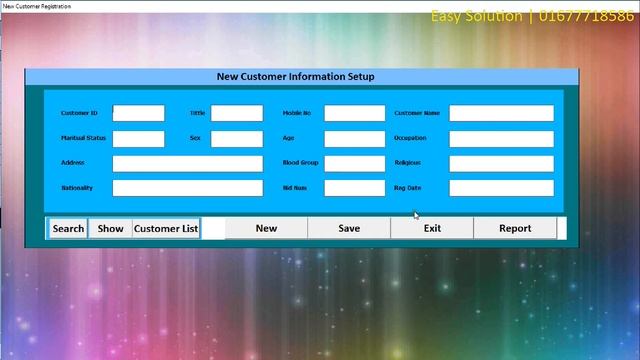This screenshot has width=640, height=360.
Task: Click the Search button
Action: coord(68,228)
